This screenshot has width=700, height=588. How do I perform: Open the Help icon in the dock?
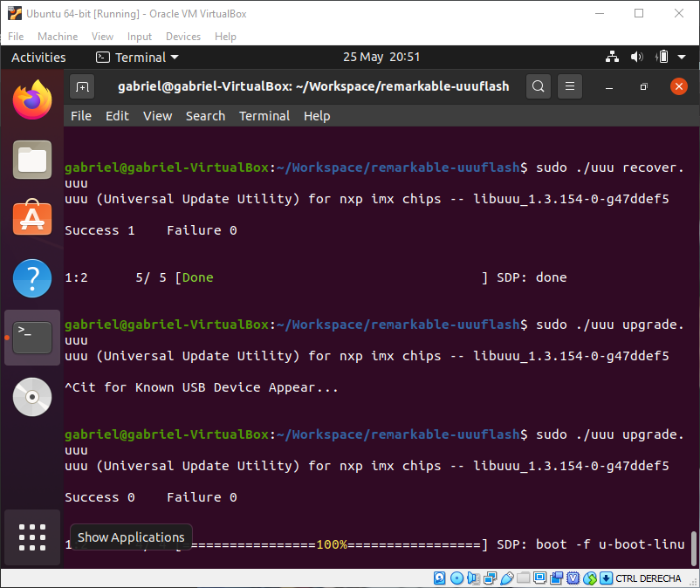click(x=32, y=278)
